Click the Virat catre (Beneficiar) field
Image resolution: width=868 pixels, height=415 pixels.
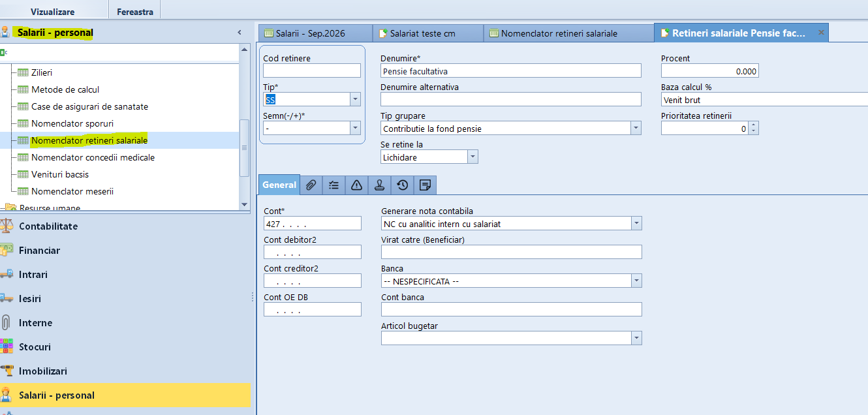click(512, 252)
